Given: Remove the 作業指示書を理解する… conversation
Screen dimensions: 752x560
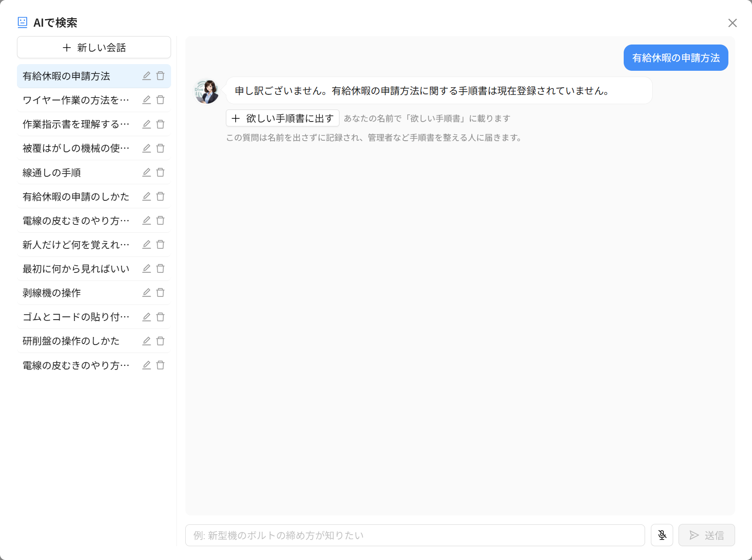Looking at the screenshot, I should 160,124.
